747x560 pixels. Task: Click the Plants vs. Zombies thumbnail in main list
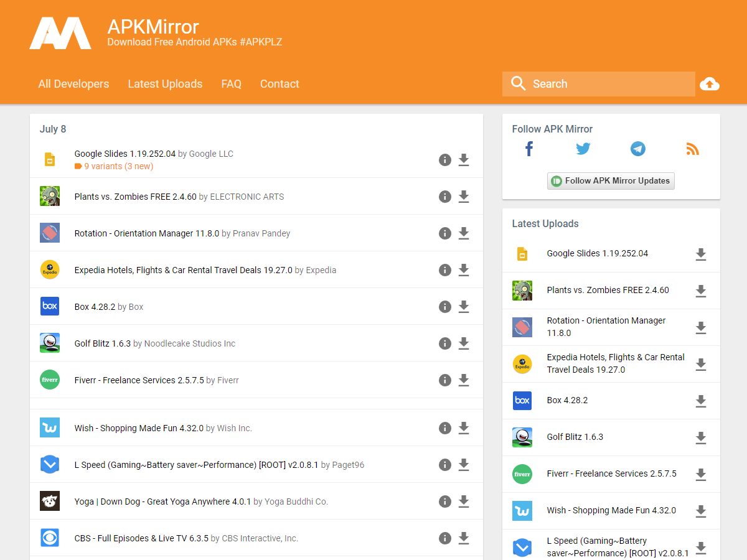pyautogui.click(x=50, y=196)
